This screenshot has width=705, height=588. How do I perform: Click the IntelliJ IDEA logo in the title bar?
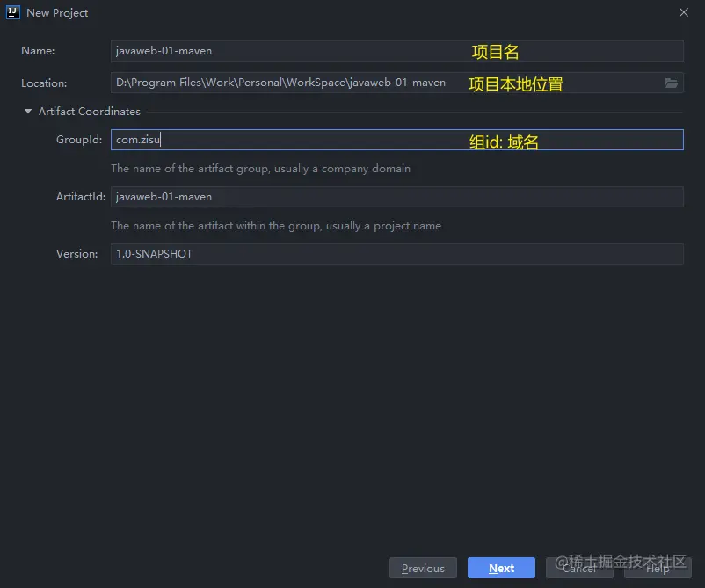11,12
